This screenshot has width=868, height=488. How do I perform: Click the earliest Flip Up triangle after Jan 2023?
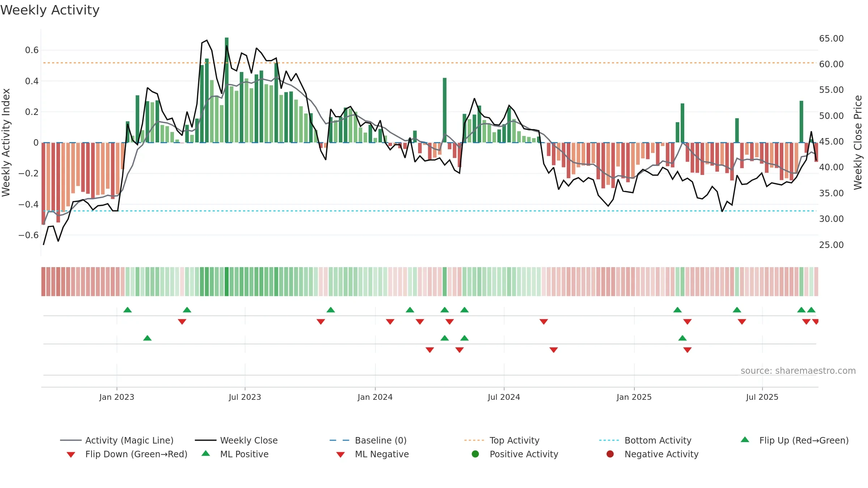coord(128,310)
